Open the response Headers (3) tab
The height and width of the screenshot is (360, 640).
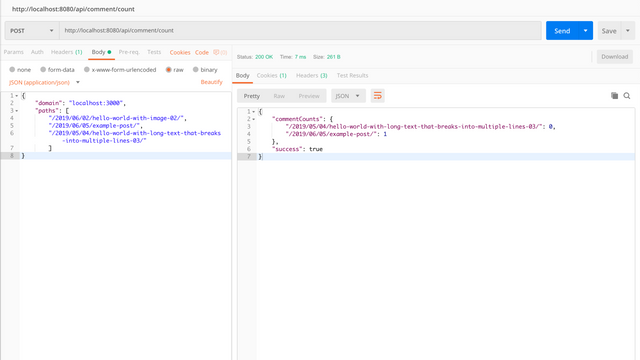tap(311, 76)
